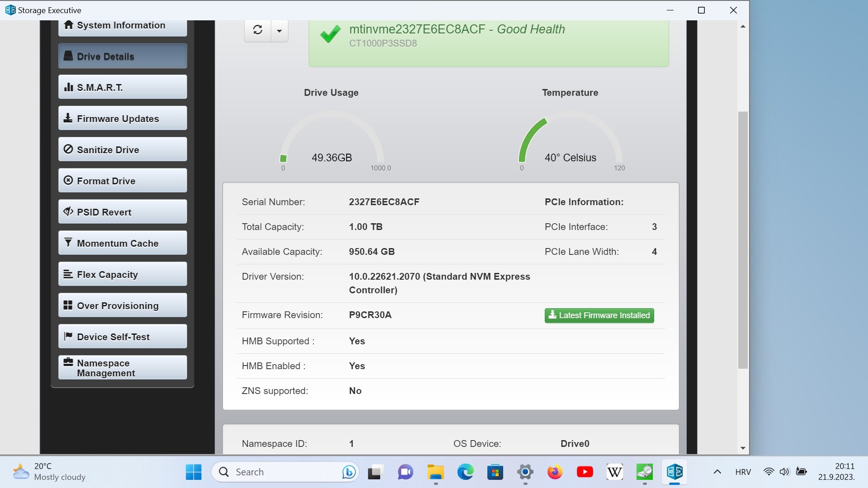Open Sanitize Drive option
The image size is (868, 488).
[123, 150]
